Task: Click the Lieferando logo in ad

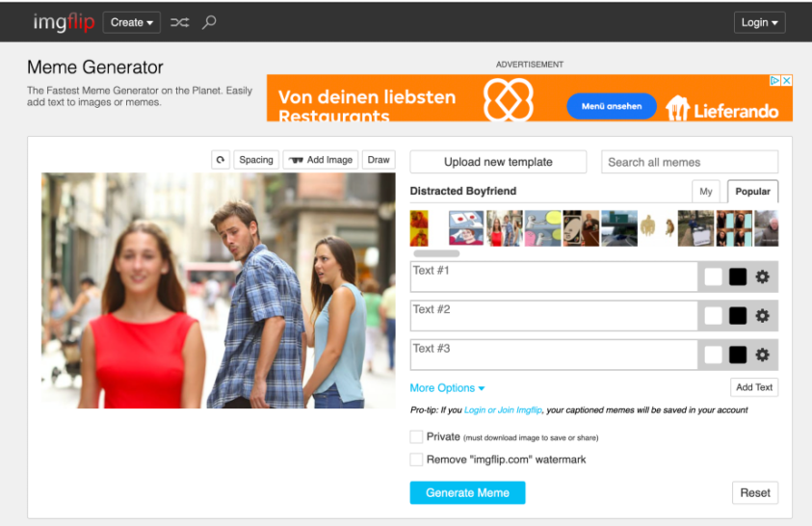Action: click(722, 109)
